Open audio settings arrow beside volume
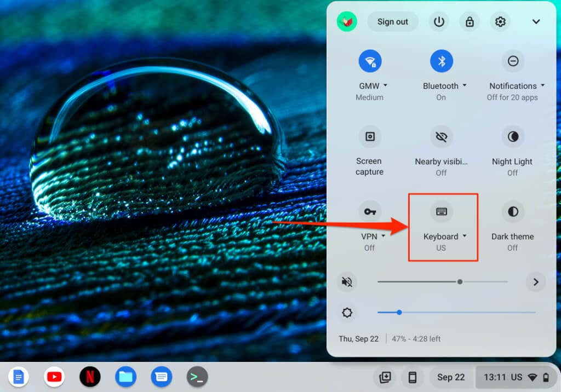The width and height of the screenshot is (561, 392). pyautogui.click(x=536, y=282)
